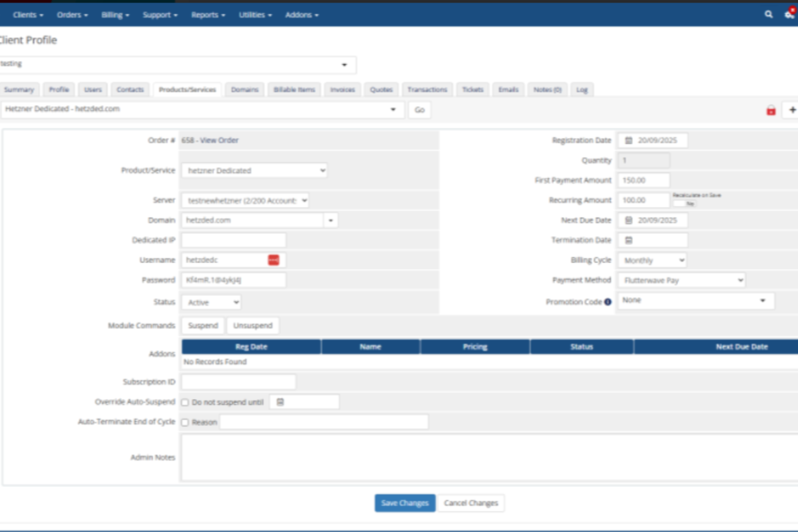Screen dimensions: 798x532
Task: Switch to the Invoices tab
Action: click(342, 90)
